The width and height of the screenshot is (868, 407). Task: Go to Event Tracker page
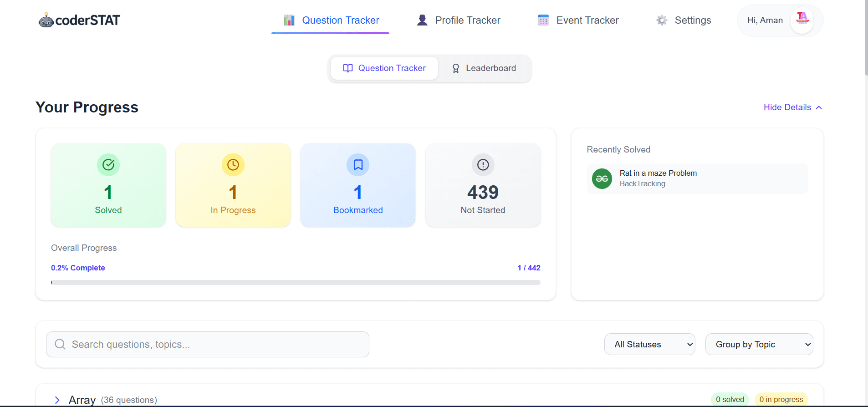tap(578, 20)
